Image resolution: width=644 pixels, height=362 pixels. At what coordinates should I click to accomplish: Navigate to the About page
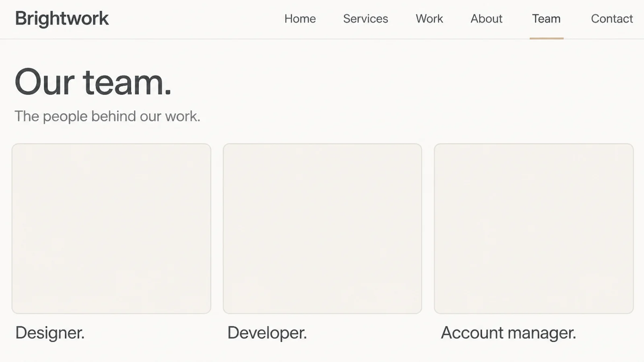coord(486,19)
